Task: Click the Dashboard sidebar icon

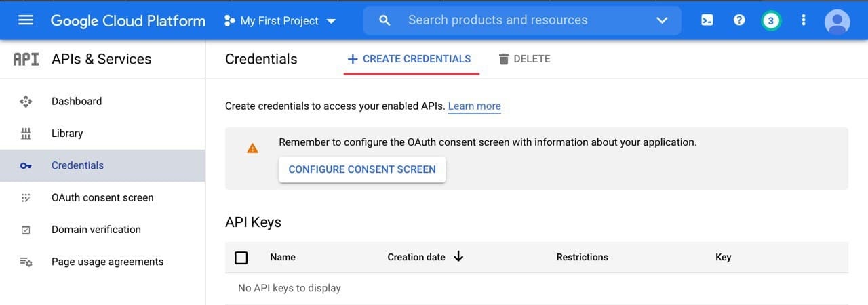Action: (26, 102)
